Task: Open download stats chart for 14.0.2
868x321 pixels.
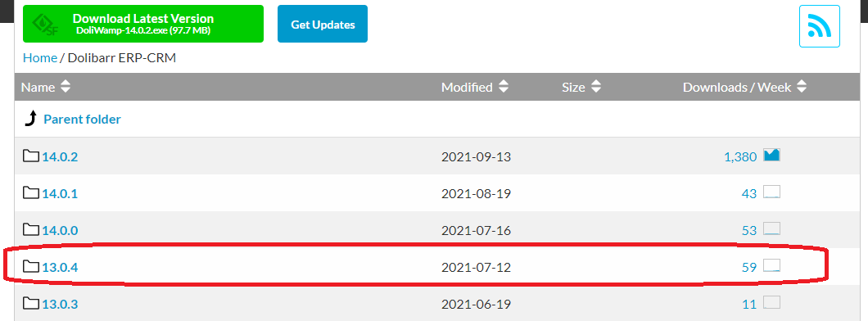Action: [771, 156]
